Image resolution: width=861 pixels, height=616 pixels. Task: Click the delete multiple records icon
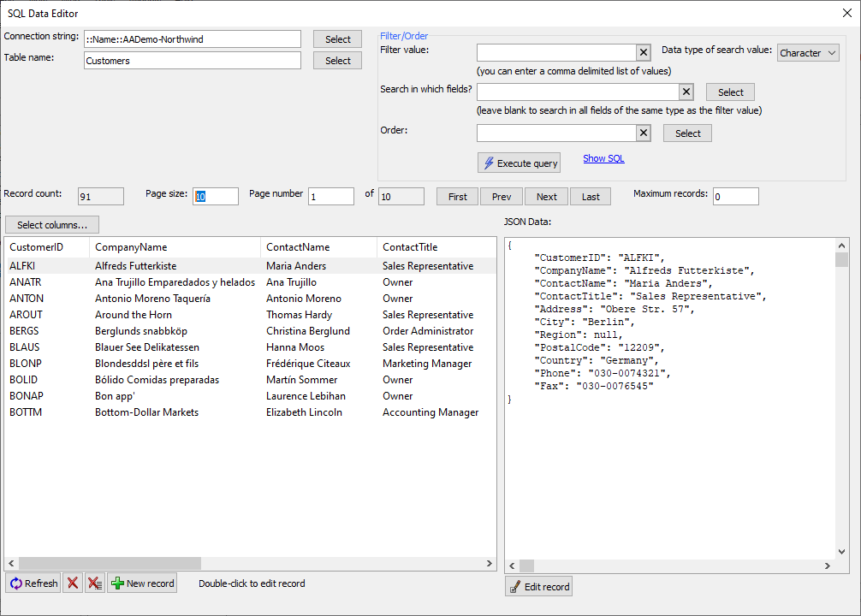click(x=95, y=583)
